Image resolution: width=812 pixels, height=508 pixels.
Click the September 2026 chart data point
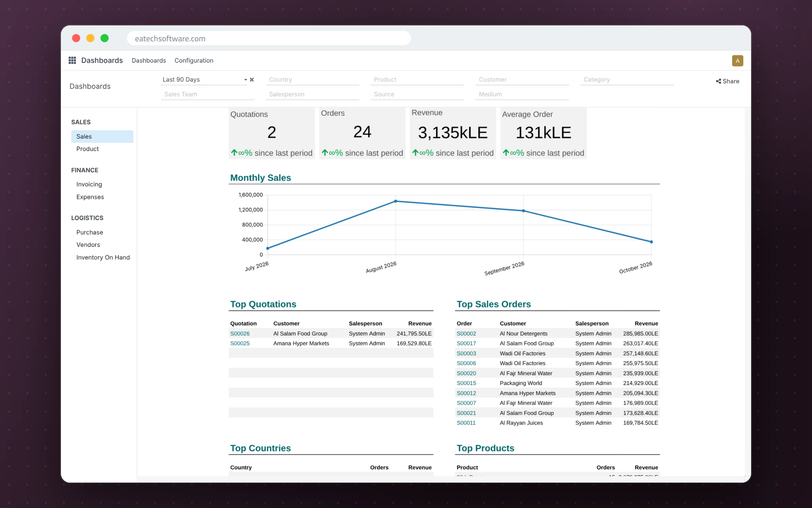[523, 211]
